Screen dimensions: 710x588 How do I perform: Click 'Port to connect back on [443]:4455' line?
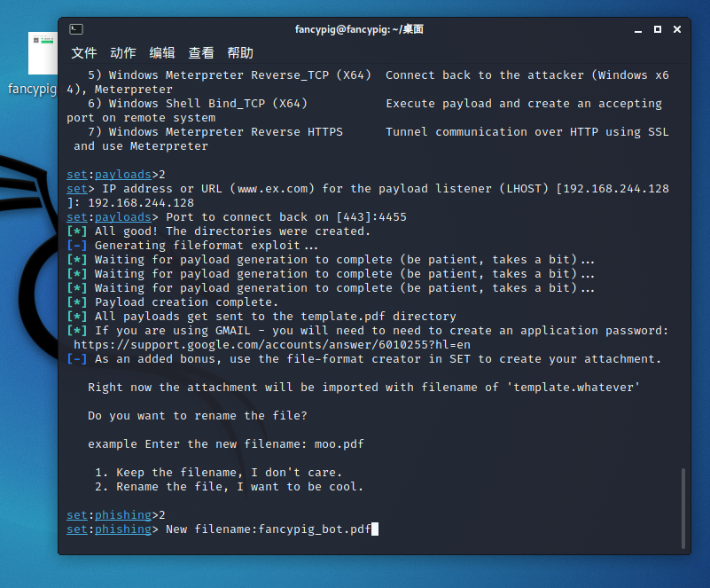[237, 217]
